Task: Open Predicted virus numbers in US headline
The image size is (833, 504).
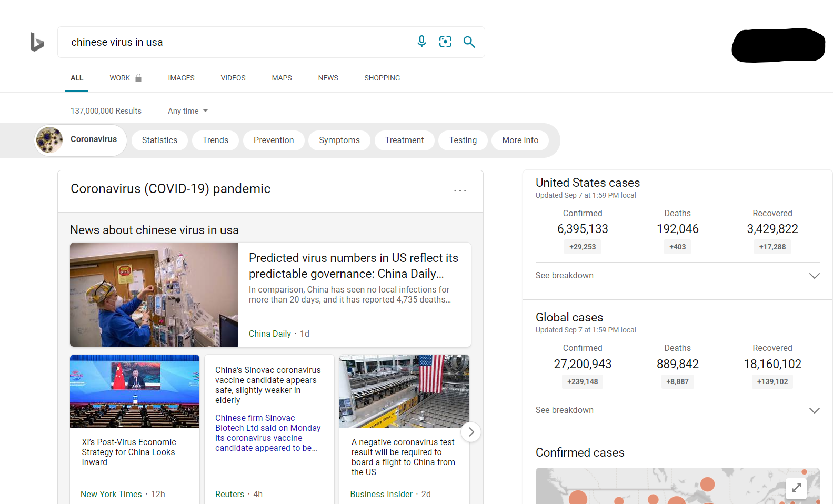Action: point(354,266)
